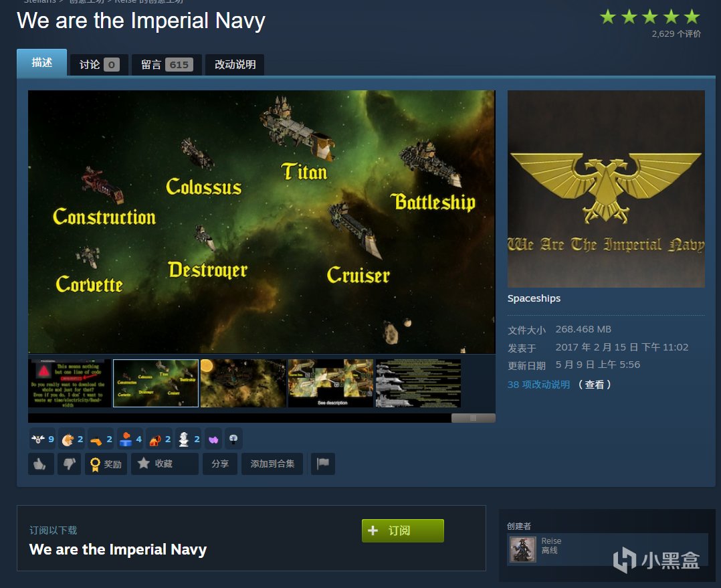
Task: Open the 38 项改动说明 link
Action: 538,385
